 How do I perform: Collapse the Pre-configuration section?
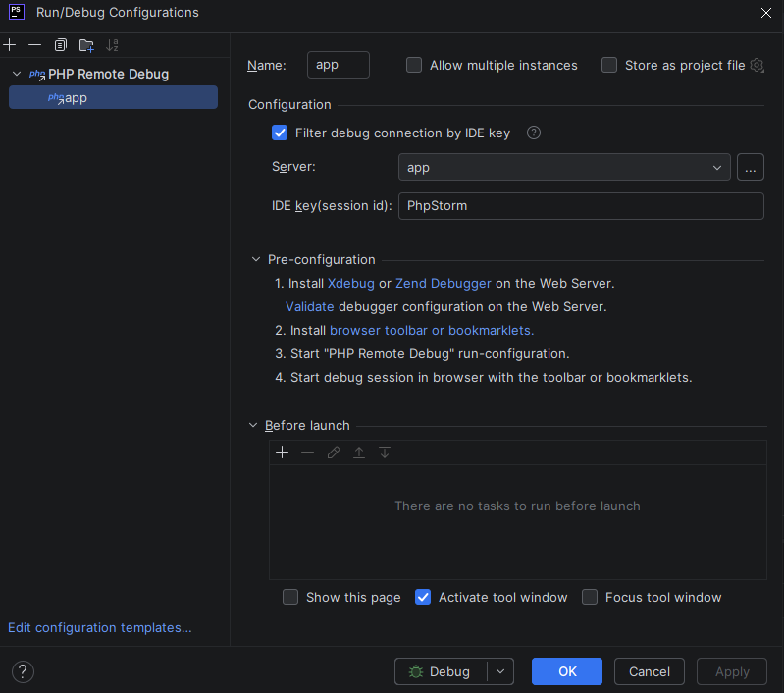pyautogui.click(x=257, y=260)
